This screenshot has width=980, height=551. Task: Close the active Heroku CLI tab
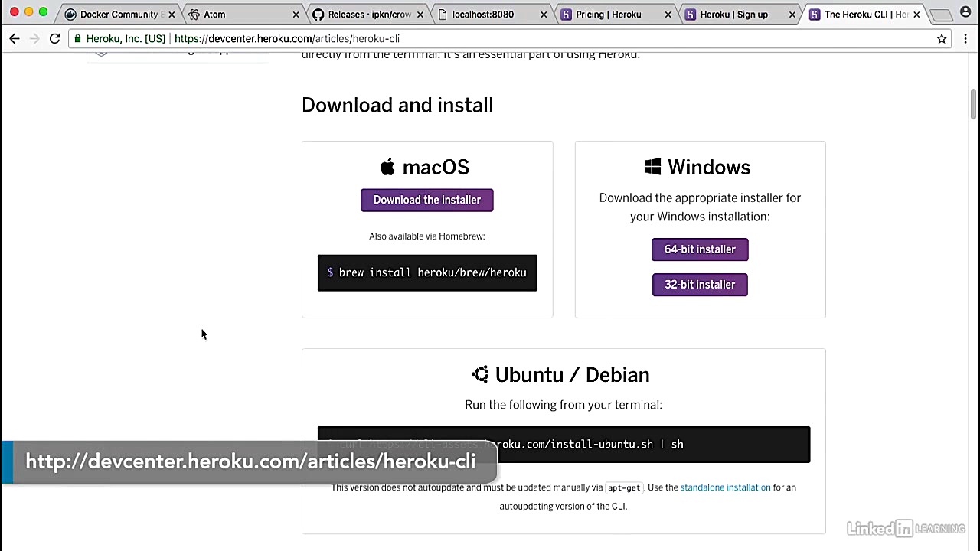pyautogui.click(x=916, y=15)
